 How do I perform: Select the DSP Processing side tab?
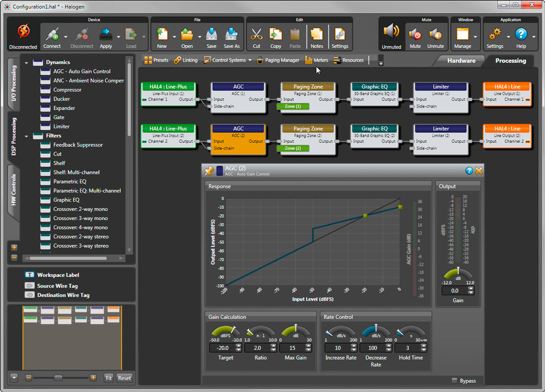click(14, 136)
